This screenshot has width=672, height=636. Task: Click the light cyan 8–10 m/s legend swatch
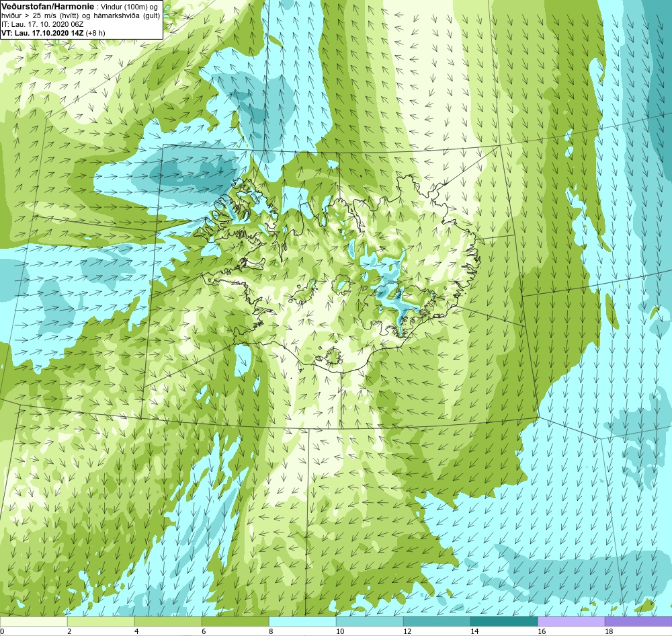click(x=302, y=622)
